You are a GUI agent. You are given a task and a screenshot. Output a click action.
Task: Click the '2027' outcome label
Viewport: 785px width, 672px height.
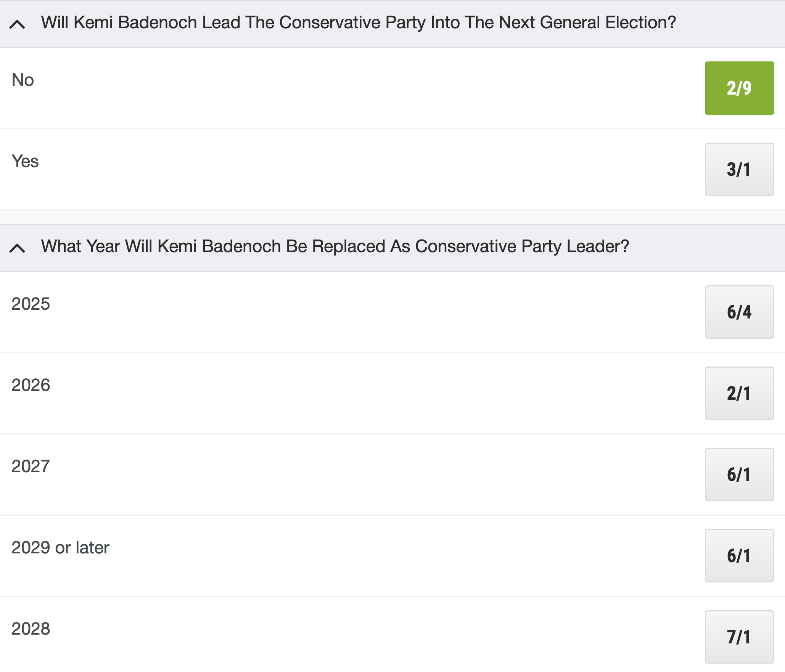(31, 466)
